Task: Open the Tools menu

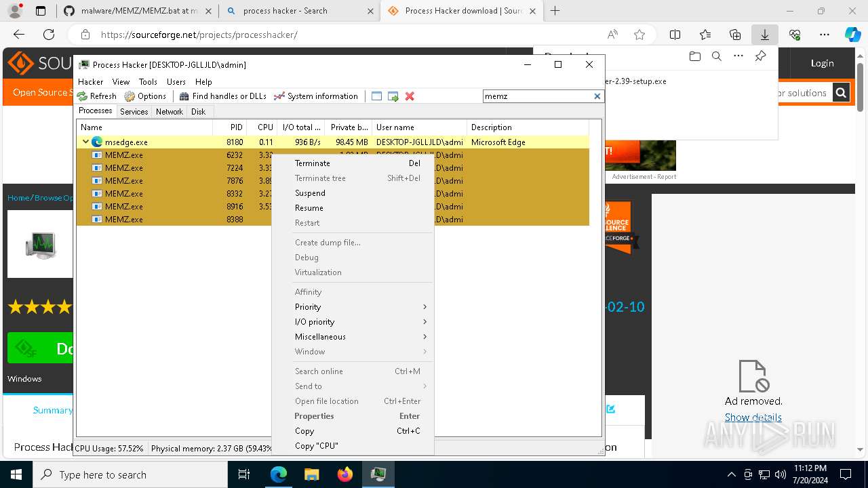Action: point(148,81)
